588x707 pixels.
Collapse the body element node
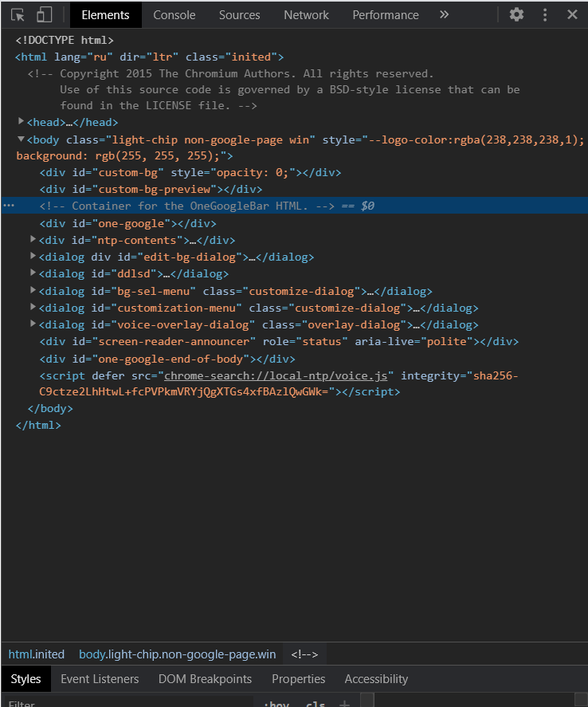point(22,139)
